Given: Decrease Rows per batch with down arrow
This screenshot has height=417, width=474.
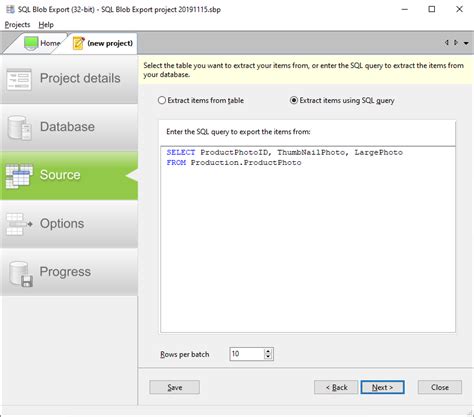Looking at the screenshot, I should coord(268,357).
